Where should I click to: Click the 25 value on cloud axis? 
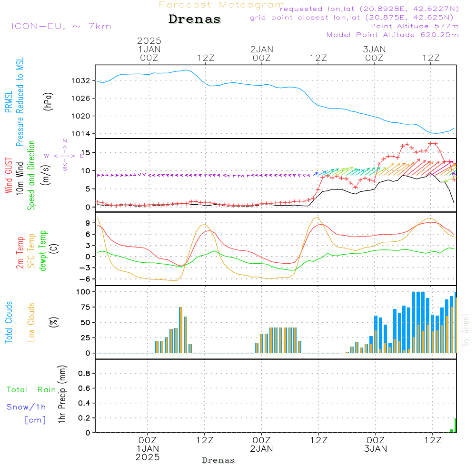86,337
